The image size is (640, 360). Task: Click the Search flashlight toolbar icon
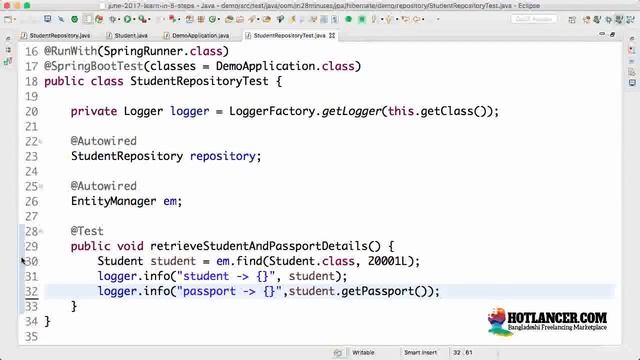252,19
